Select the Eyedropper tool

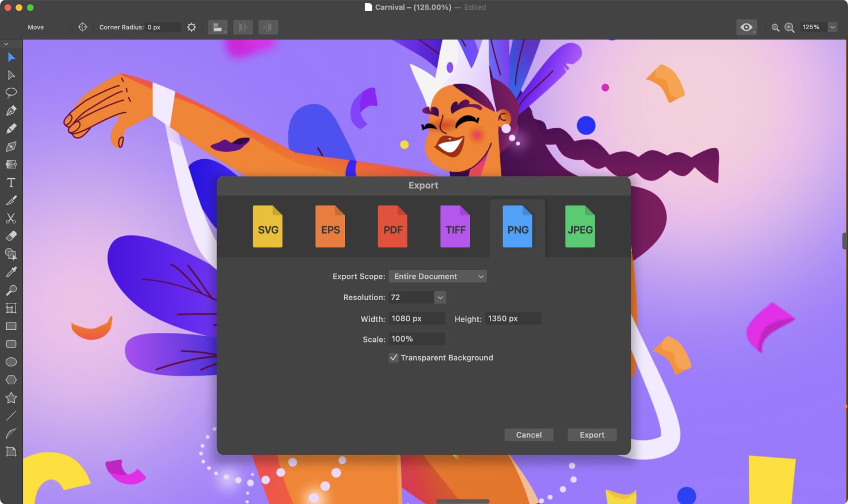pos(11,272)
